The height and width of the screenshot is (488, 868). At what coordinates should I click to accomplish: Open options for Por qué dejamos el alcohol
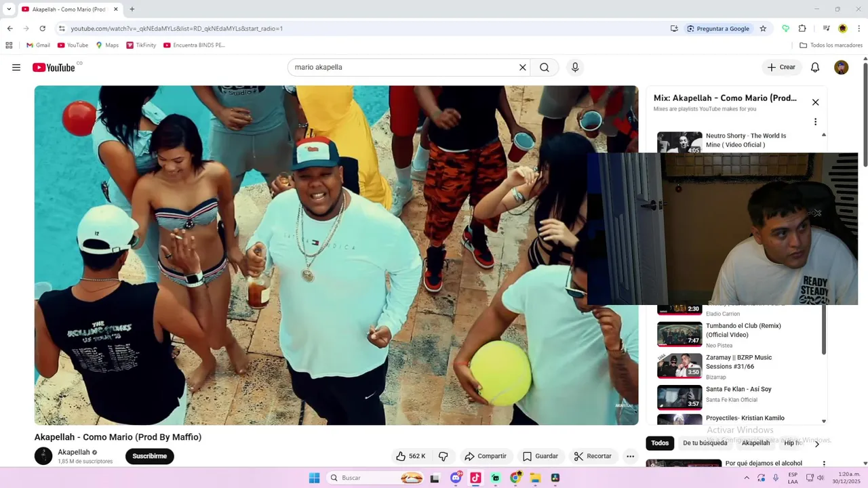(x=824, y=464)
